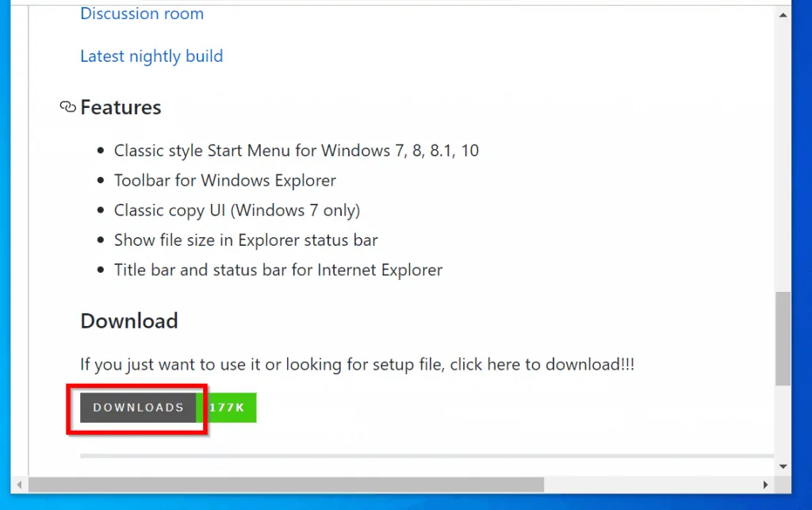Click the Classic style Start Menu bullet item
This screenshot has height=510, width=812.
point(296,150)
